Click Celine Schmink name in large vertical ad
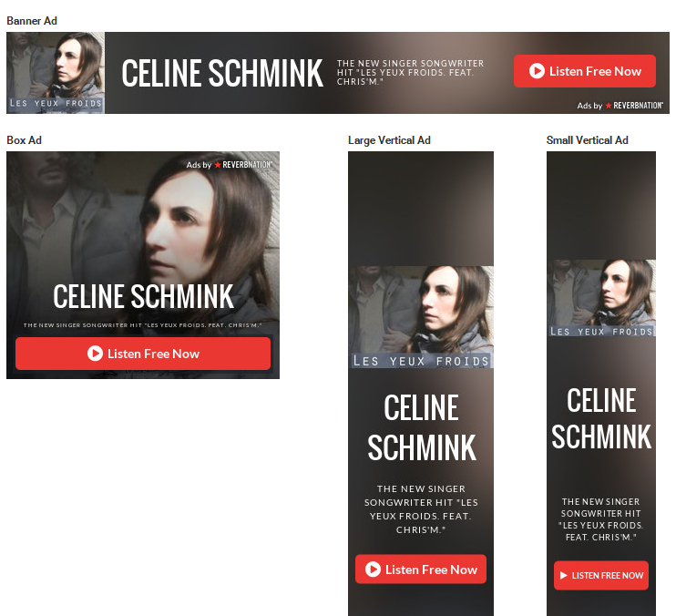The image size is (676, 616). point(421,427)
